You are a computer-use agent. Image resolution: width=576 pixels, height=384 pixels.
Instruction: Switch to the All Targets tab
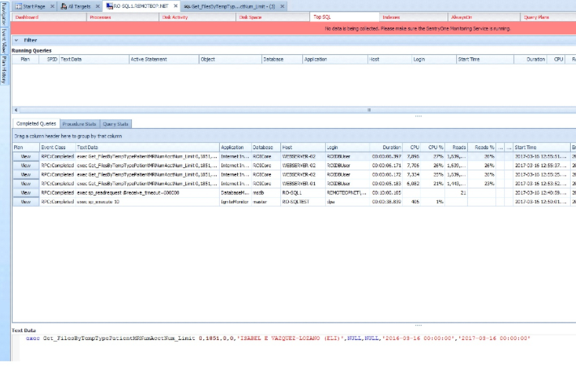coord(79,6)
